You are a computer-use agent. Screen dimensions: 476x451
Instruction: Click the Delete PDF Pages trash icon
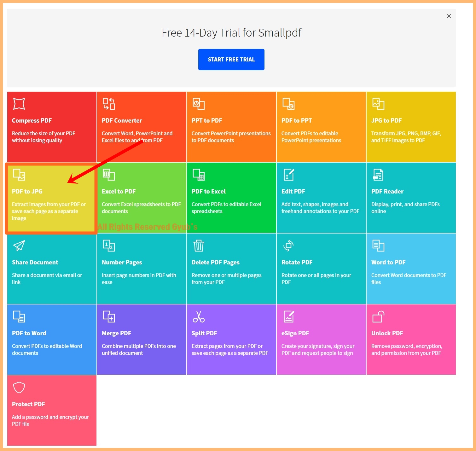click(x=199, y=246)
